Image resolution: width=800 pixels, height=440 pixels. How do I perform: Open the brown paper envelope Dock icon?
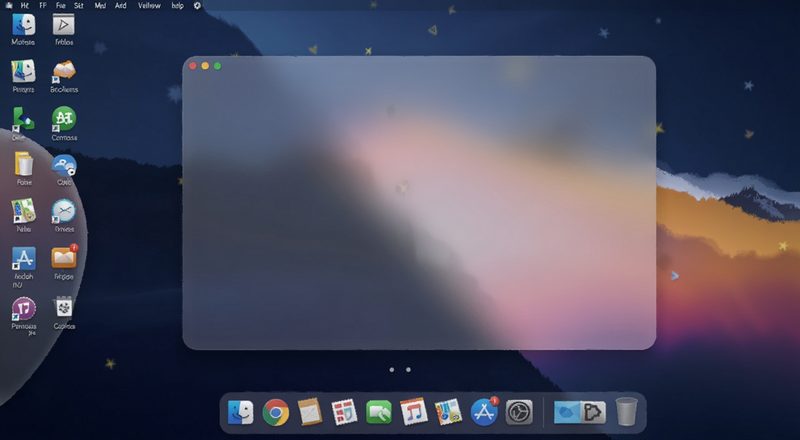310,412
